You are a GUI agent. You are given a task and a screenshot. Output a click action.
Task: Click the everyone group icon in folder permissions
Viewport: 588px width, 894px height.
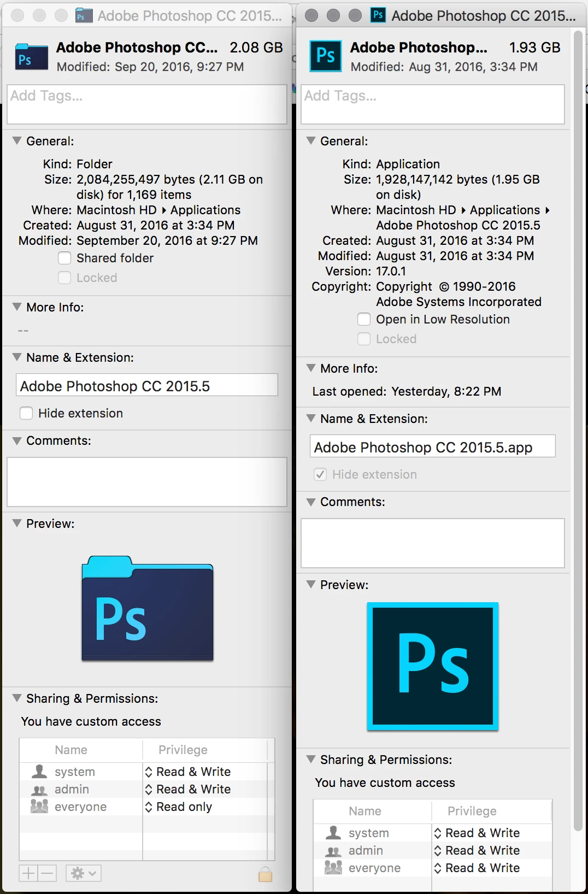point(39,806)
